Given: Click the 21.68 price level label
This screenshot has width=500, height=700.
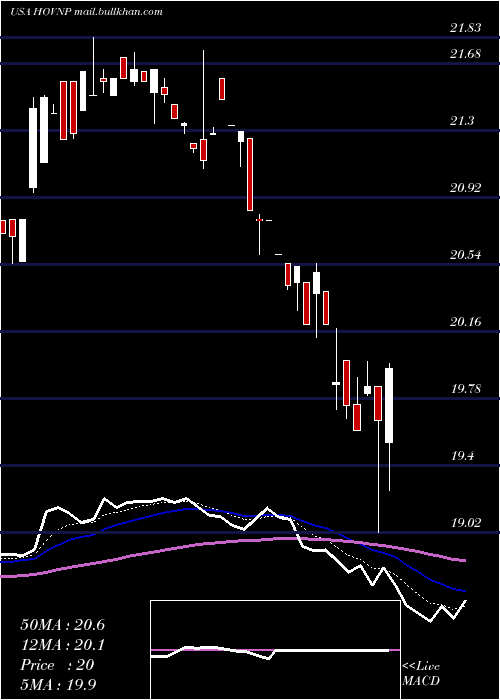Looking at the screenshot, I should pyautogui.click(x=466, y=54).
